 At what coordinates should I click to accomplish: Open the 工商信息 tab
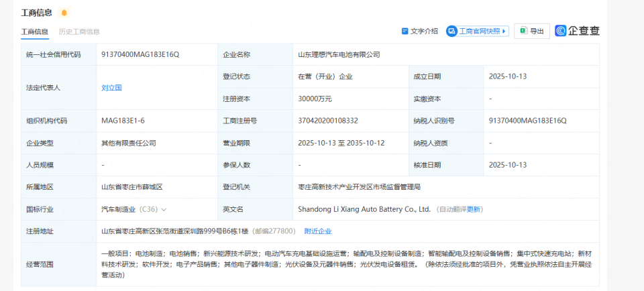[x=35, y=32]
